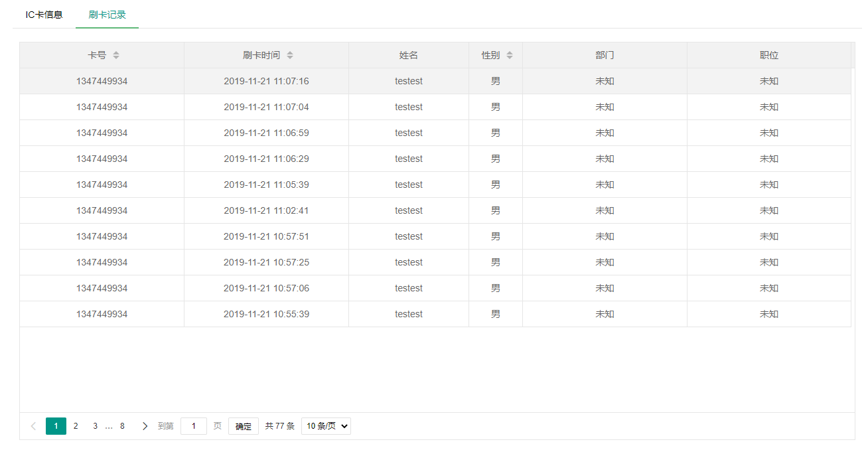Click card number in the 10:55:39 row
This screenshot has height=450, width=868.
(102, 314)
